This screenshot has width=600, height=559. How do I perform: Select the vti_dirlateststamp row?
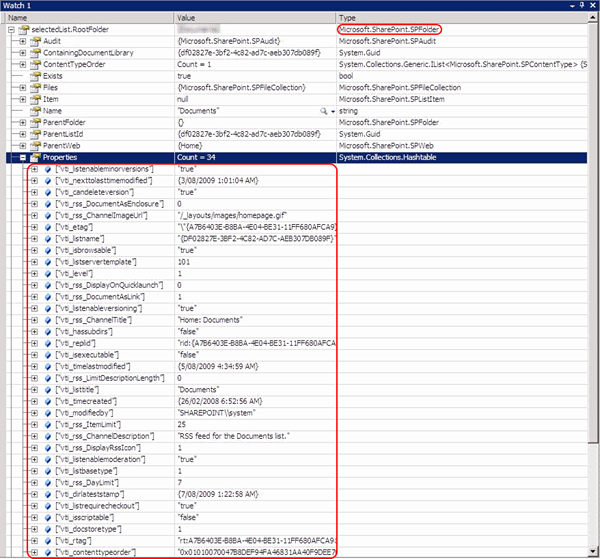(x=297, y=494)
